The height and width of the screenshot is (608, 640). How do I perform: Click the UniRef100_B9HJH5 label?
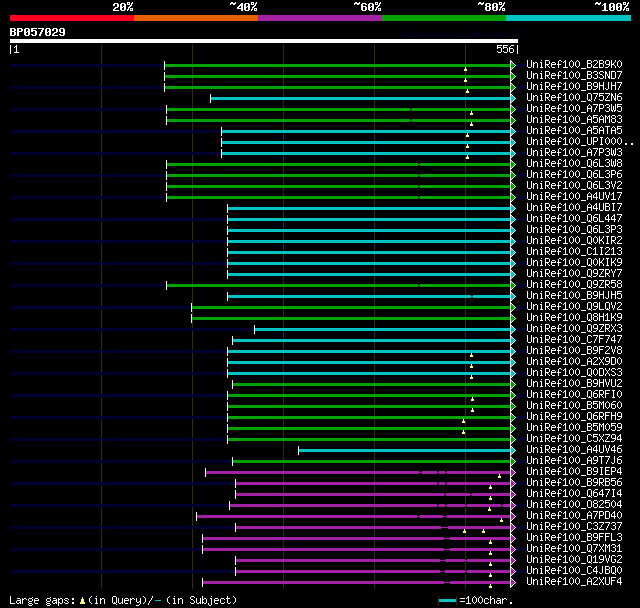pyautogui.click(x=574, y=296)
